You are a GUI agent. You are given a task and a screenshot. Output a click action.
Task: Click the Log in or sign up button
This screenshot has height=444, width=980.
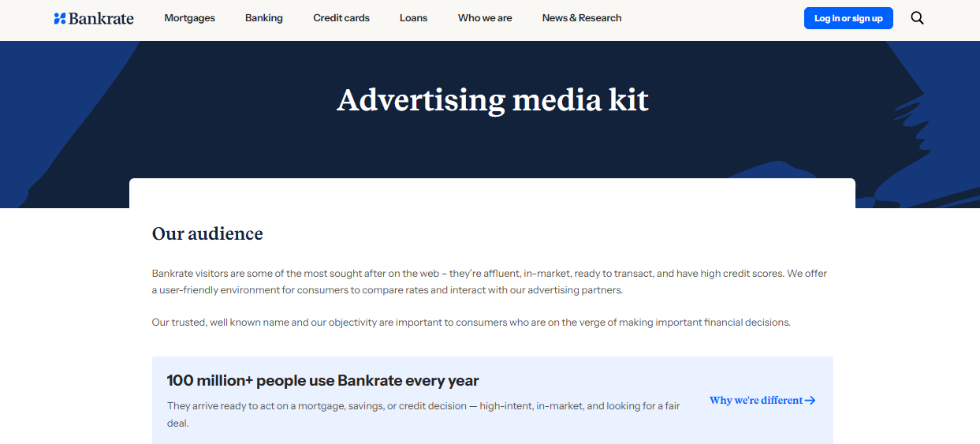848,18
